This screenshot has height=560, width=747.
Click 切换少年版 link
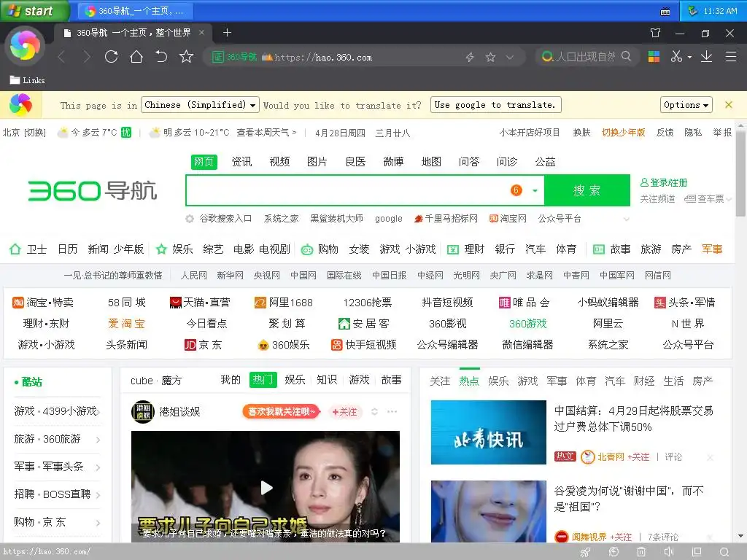click(x=623, y=133)
